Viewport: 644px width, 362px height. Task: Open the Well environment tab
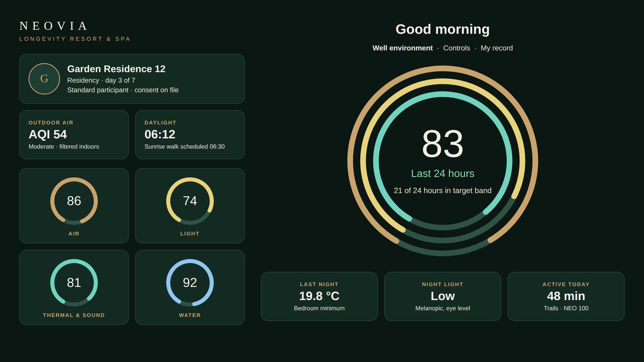point(402,48)
